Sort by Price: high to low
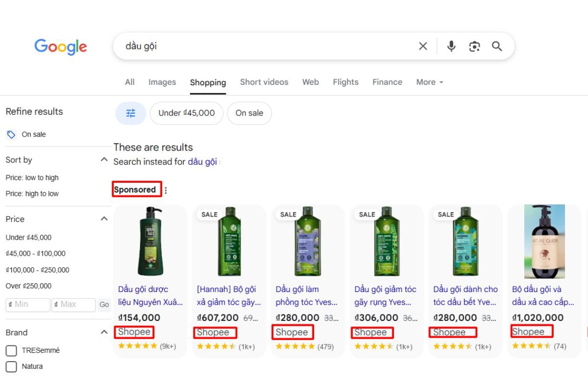Screen dimensions: 588x392 tap(32, 194)
